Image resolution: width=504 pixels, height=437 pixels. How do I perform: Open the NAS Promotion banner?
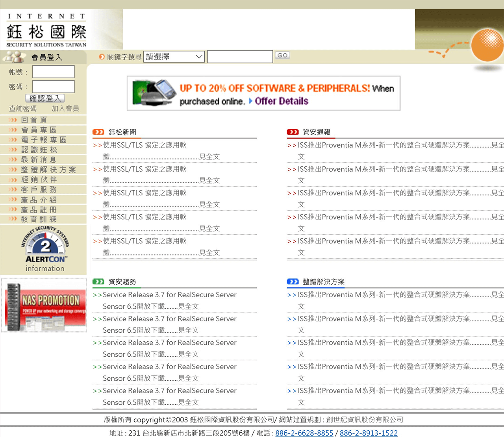pos(44,305)
